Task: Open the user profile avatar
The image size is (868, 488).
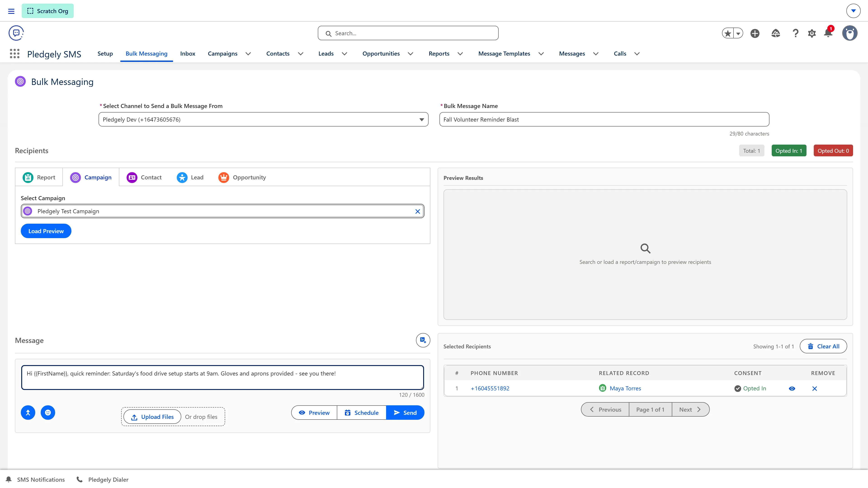Action: (850, 33)
